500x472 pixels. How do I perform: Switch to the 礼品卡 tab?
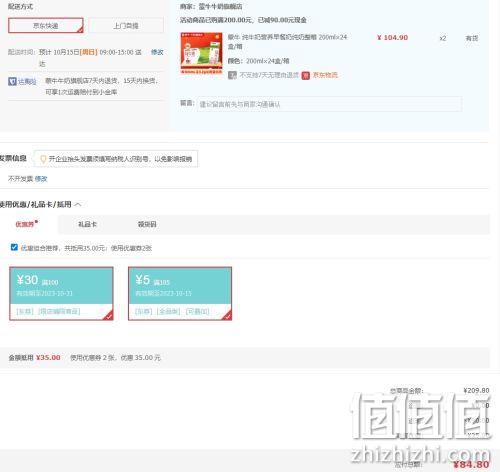click(87, 224)
